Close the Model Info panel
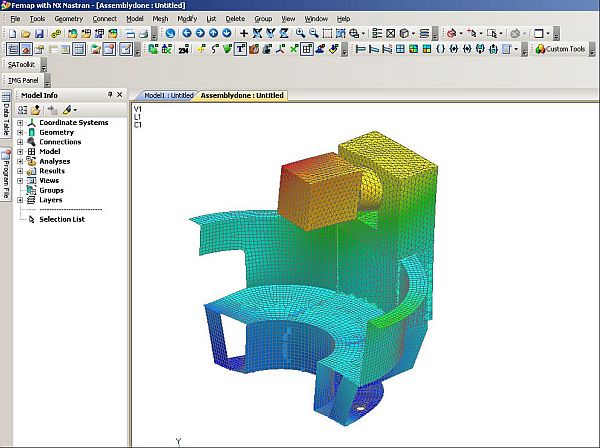 (x=120, y=94)
